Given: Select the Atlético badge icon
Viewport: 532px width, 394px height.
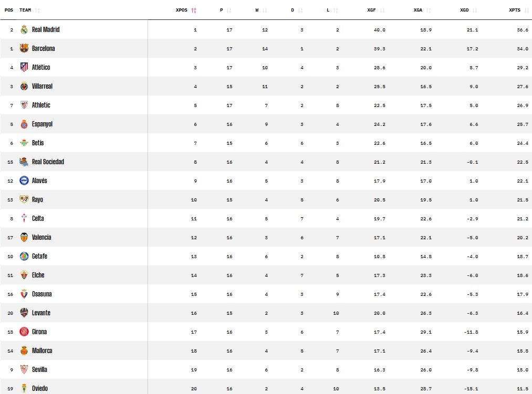Looking at the screenshot, I should click(24, 67).
